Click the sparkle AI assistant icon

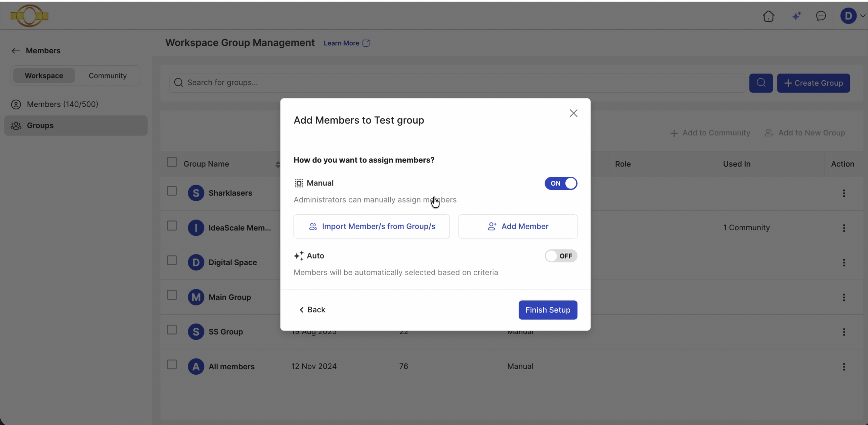click(797, 16)
